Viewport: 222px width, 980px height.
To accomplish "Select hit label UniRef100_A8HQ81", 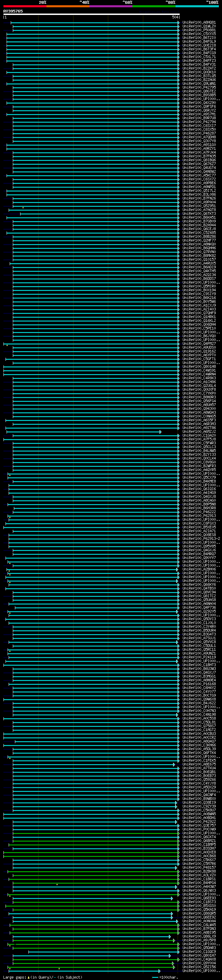I will pyautogui.click(x=199, y=23).
